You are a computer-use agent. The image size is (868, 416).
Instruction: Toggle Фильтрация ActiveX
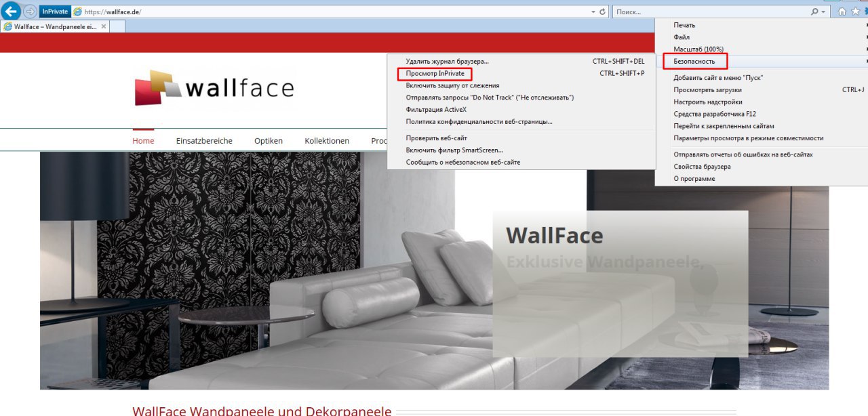521,110
